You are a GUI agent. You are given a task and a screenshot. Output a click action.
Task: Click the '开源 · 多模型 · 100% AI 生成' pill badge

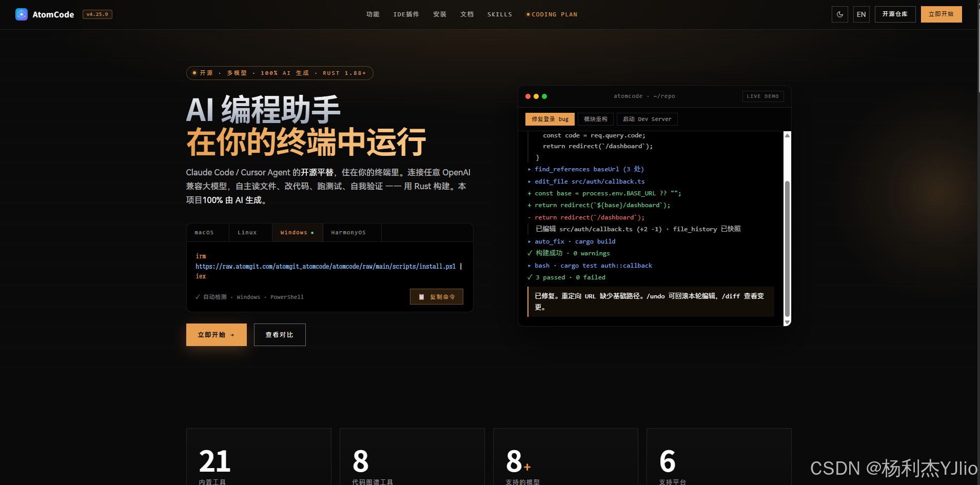[280, 73]
